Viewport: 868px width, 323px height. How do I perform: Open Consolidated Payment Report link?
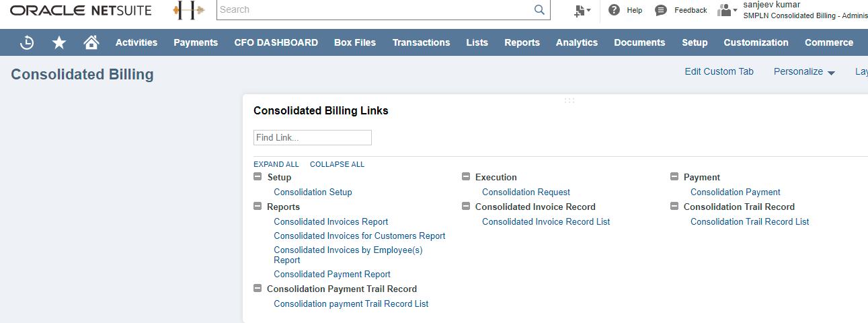(x=332, y=274)
